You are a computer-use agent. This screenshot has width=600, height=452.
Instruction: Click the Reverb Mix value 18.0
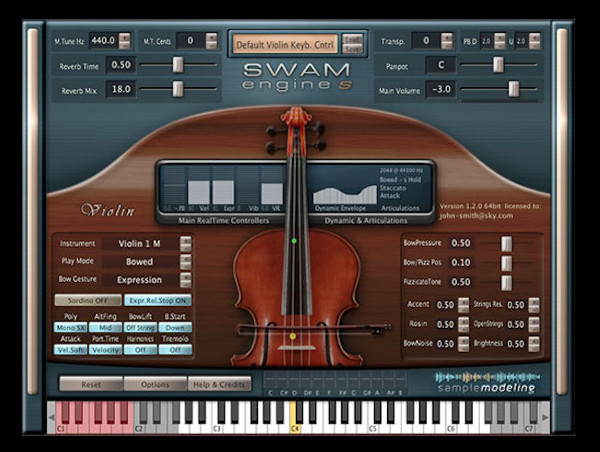(x=121, y=89)
